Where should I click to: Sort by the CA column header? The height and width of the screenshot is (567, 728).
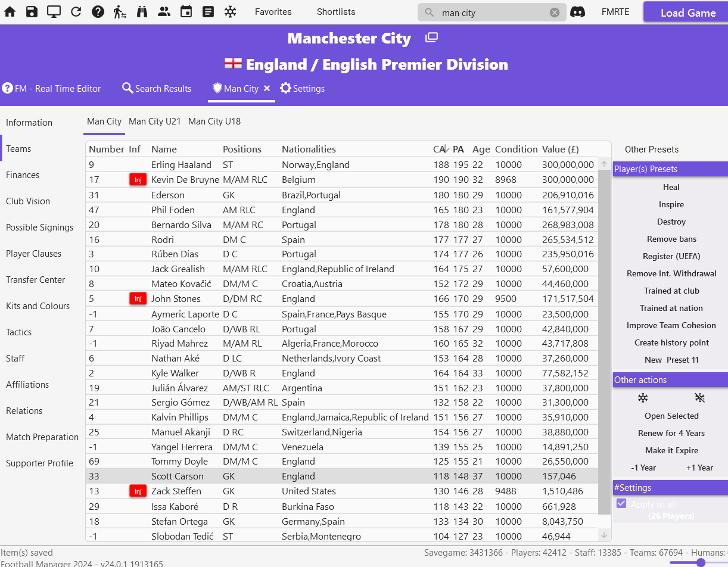(440, 149)
